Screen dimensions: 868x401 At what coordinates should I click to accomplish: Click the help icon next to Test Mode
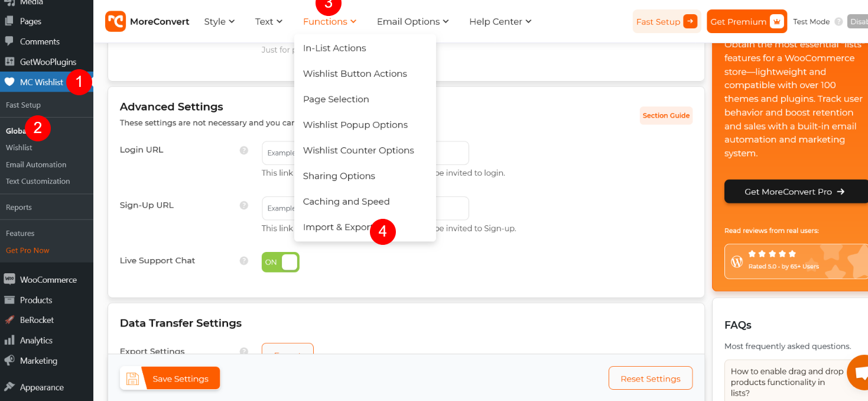tap(838, 22)
